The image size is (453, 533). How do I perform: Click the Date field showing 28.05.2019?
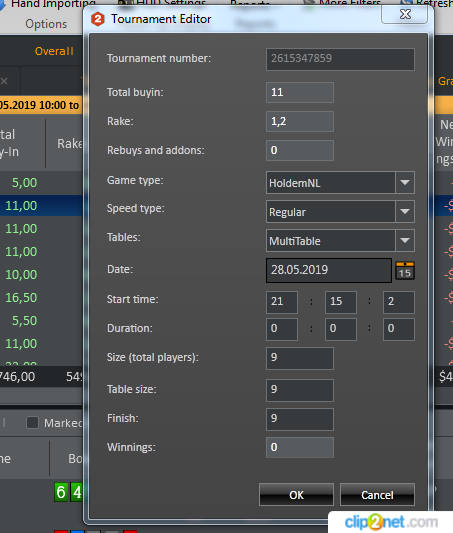[x=329, y=270]
